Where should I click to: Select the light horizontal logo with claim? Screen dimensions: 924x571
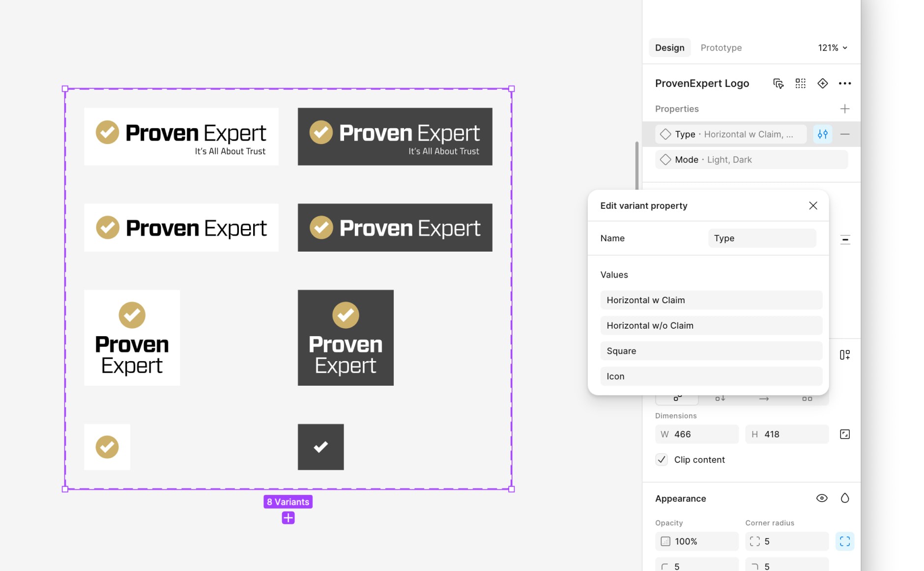181,137
